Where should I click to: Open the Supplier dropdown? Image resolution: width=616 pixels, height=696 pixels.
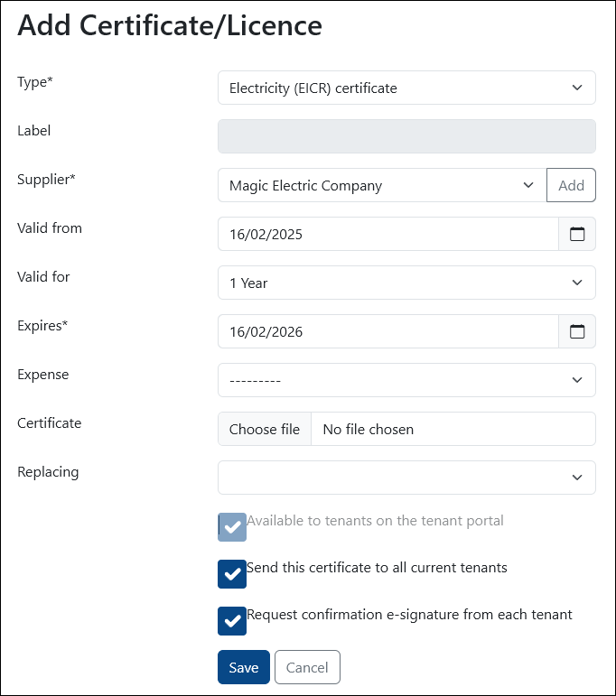pos(382,185)
